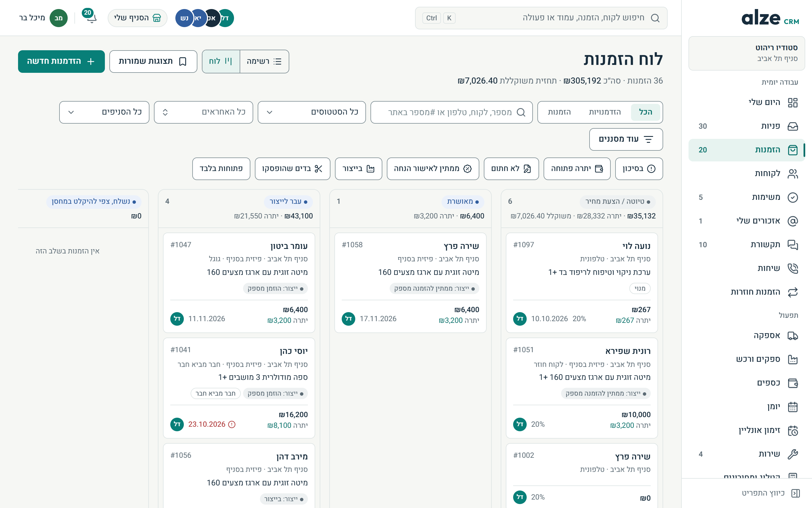Toggle בסיכון at-risk quick filter
This screenshot has height=508, width=812.
[639, 169]
